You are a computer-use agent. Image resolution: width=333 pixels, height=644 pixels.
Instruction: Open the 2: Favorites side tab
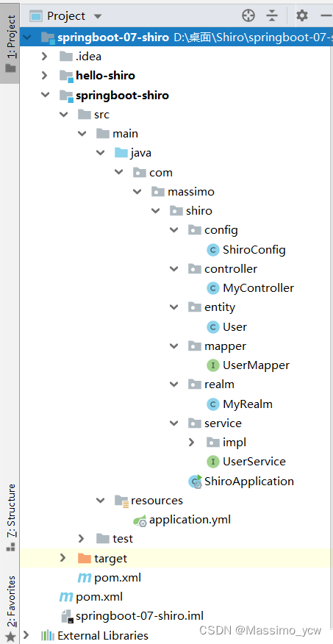[x=11, y=608]
